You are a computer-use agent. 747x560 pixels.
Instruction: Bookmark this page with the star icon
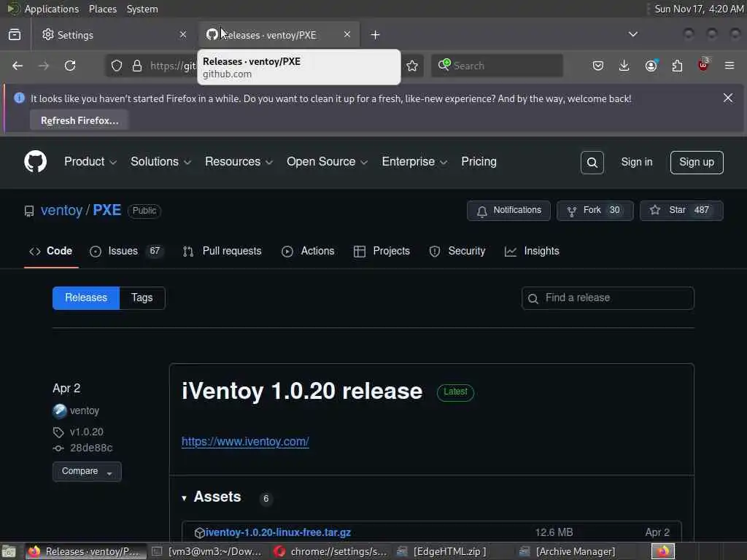click(x=412, y=66)
